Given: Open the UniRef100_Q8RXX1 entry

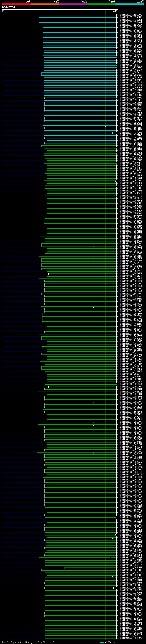Looking at the screenshot, I should coord(131,75).
